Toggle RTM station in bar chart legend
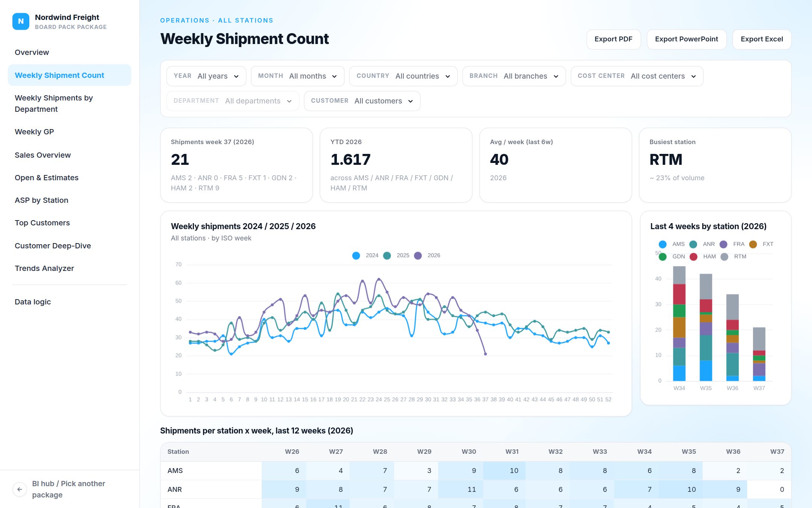 point(724,257)
